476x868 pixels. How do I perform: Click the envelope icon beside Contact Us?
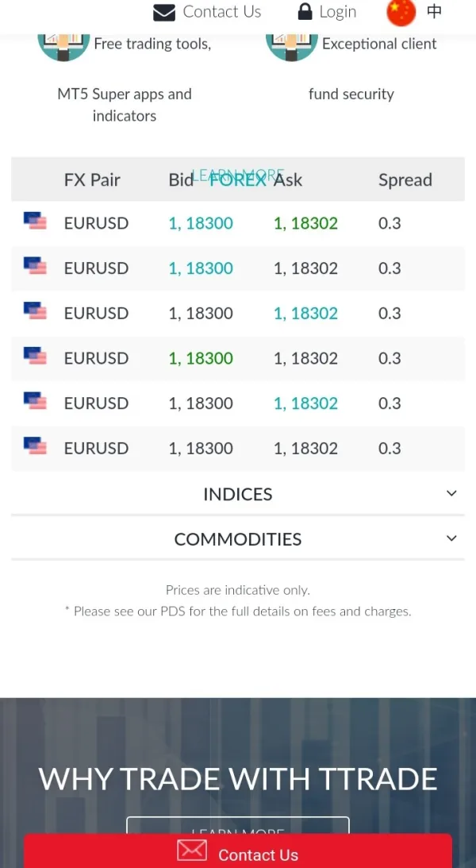164,12
